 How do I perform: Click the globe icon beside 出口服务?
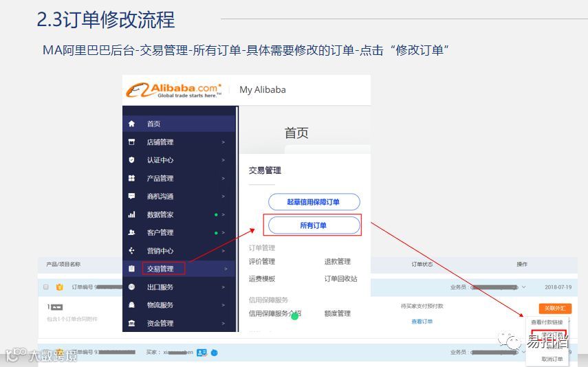click(x=131, y=287)
